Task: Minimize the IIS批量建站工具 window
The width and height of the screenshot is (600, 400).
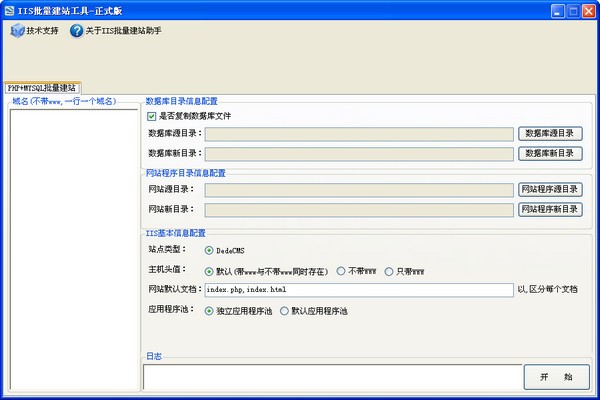Action: (x=558, y=11)
